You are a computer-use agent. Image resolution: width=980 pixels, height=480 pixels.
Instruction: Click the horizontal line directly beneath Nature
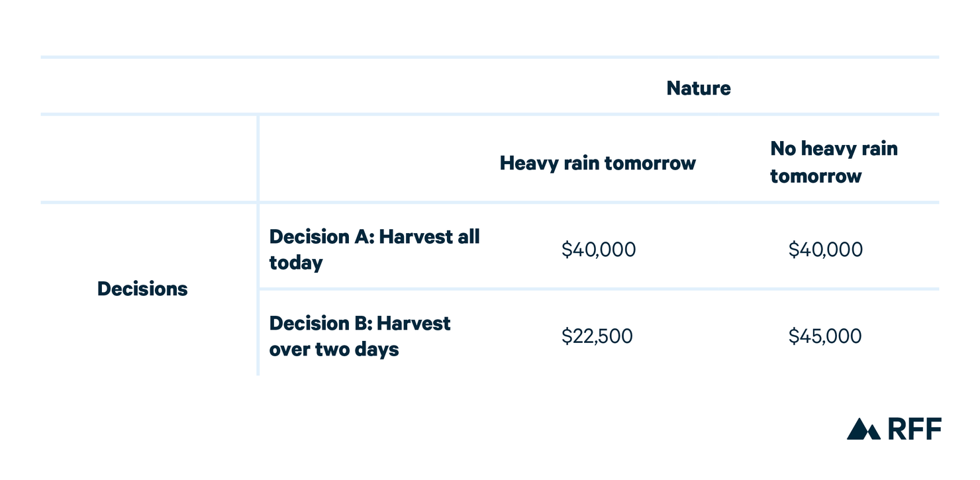(490, 115)
